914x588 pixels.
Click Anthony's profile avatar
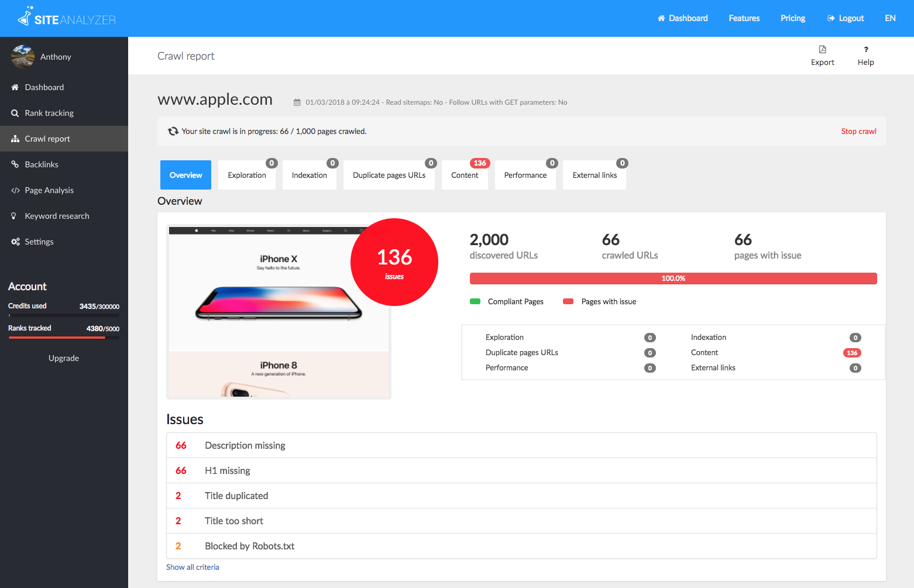23,57
